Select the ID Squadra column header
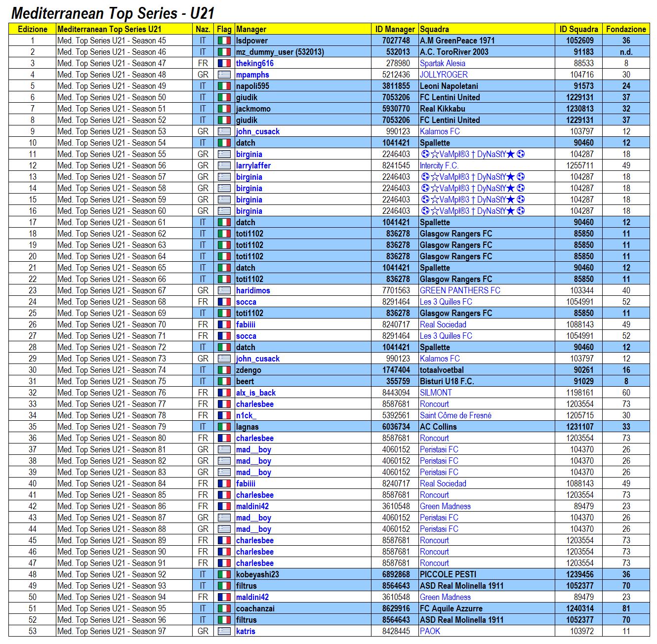The image size is (657, 644). point(578,29)
